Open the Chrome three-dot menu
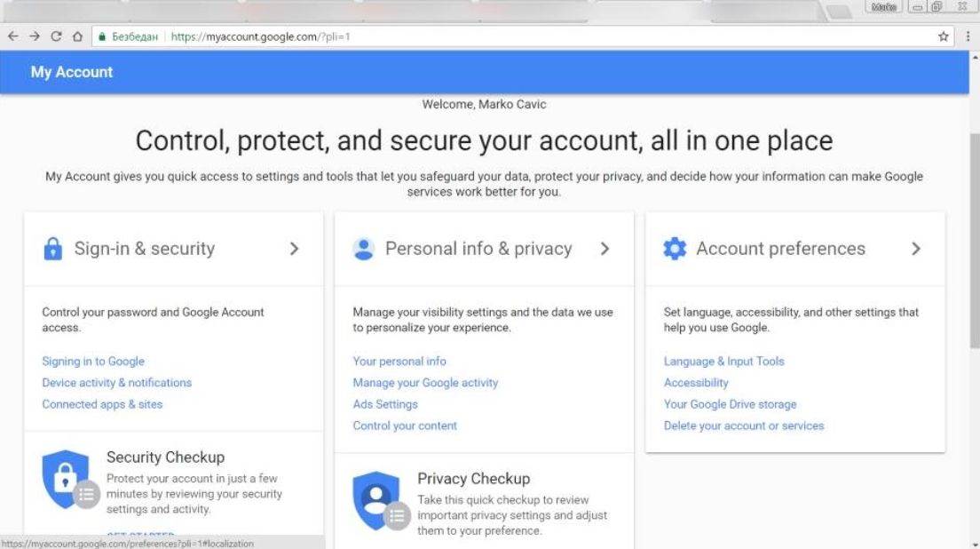Image resolution: width=980 pixels, height=549 pixels. pyautogui.click(x=968, y=36)
